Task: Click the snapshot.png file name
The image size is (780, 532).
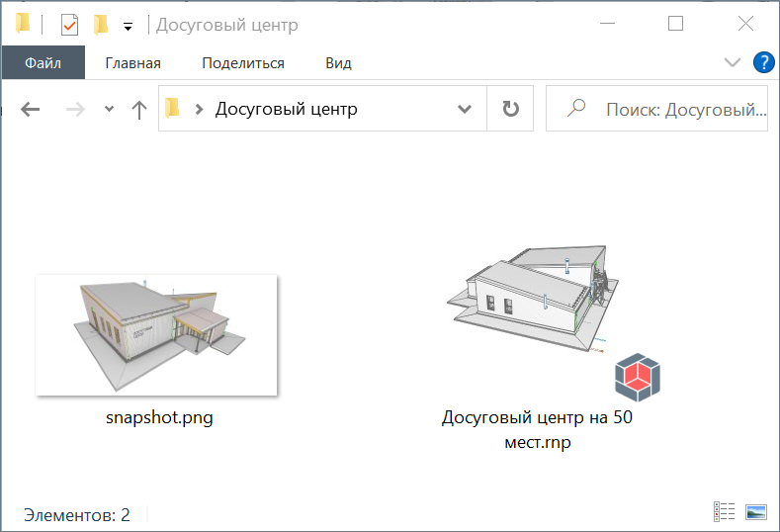Action: click(159, 417)
